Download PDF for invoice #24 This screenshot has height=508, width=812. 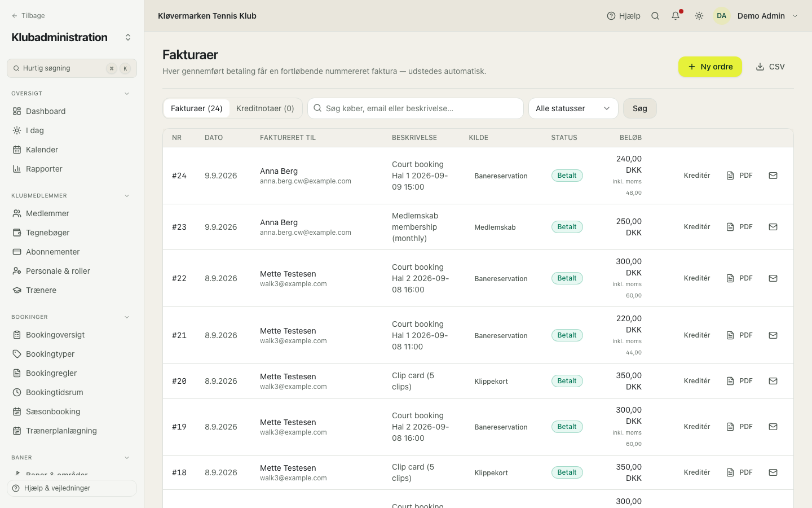(739, 176)
